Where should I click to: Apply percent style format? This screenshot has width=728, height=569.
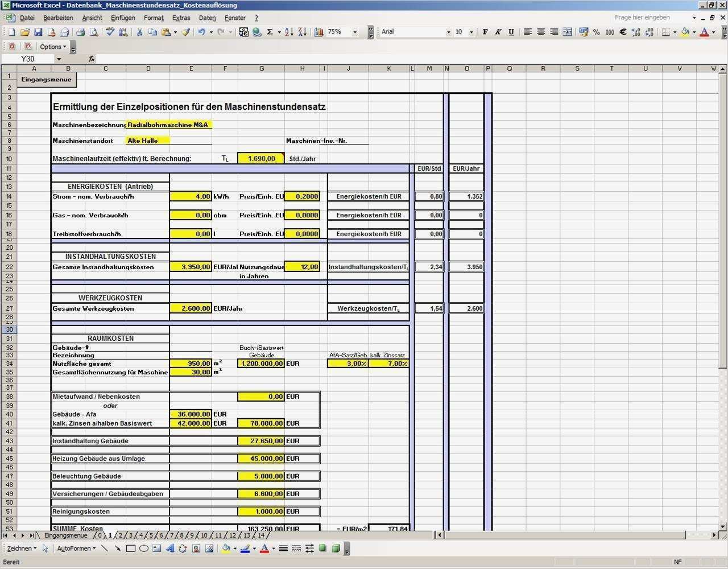click(596, 32)
